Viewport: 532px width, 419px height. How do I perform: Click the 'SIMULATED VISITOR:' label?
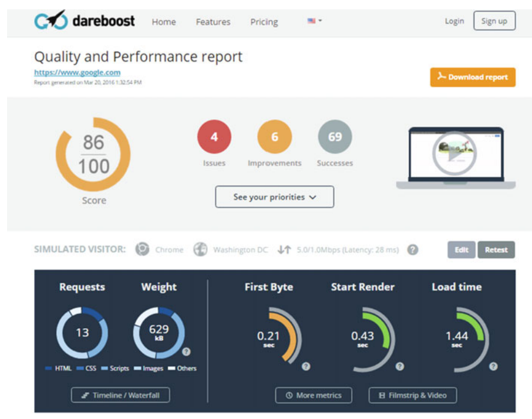pos(80,249)
